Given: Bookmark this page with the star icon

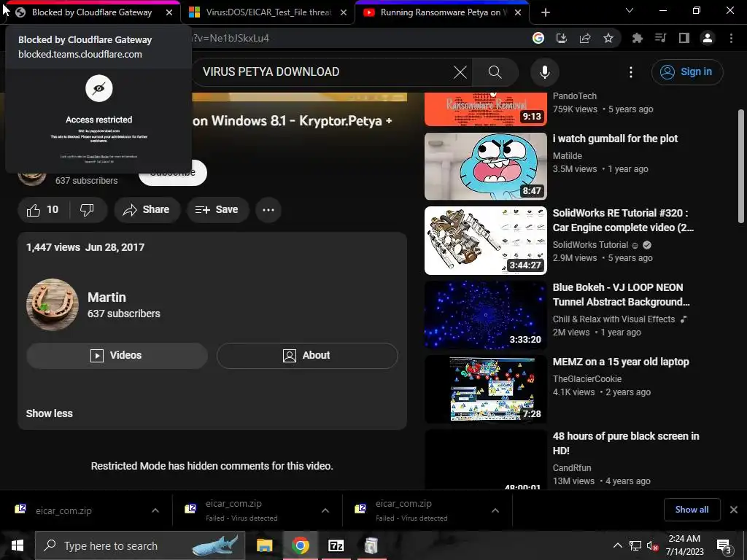Looking at the screenshot, I should pyautogui.click(x=608, y=38).
